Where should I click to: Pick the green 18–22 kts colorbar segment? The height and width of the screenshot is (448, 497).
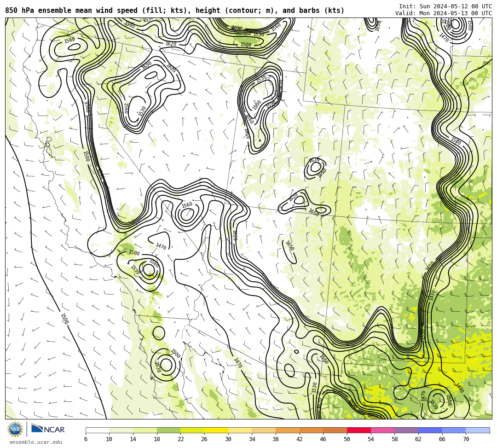coord(168,430)
